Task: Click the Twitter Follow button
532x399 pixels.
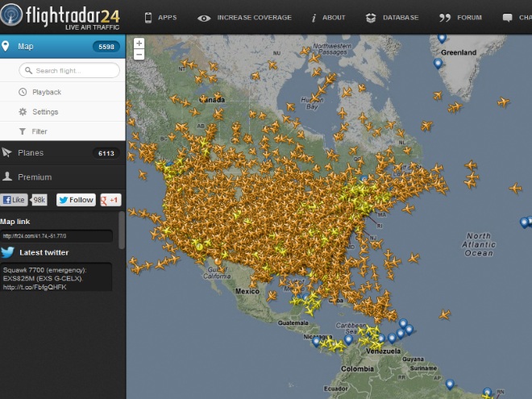Action: point(76,200)
